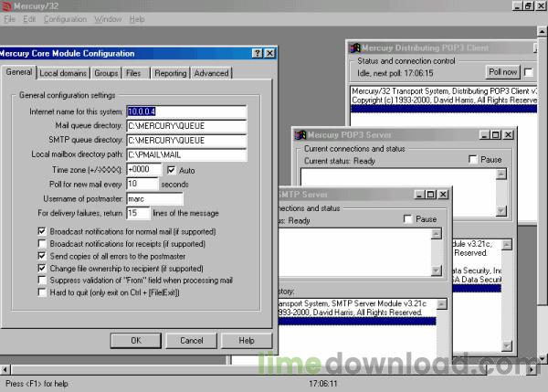
Task: Check Pause in the SMTP Server window
Action: pos(407,219)
